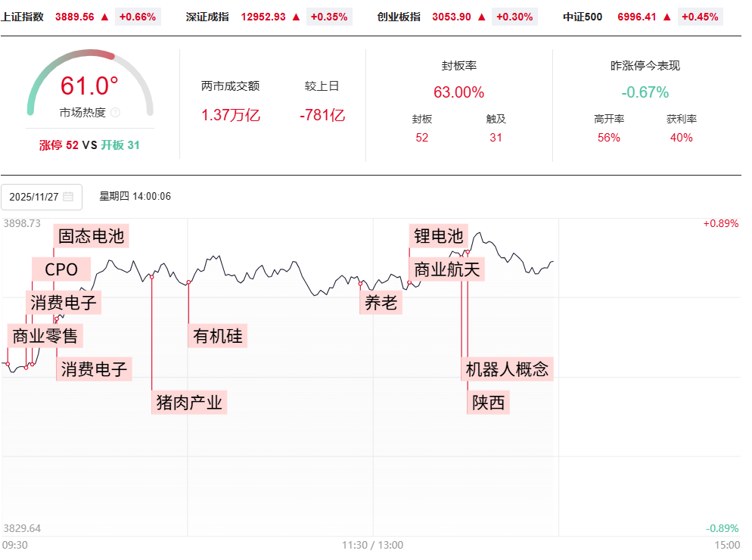This screenshot has height=560, width=752.
Task: Open the 商业航天 sector tag
Action: (446, 269)
